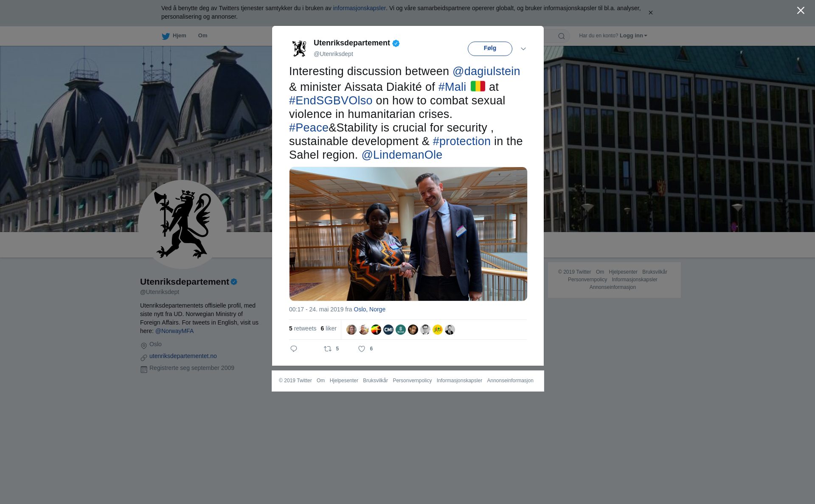Follow Utenriksdepartement with the Følg button
The image size is (815, 504).
tap(490, 49)
